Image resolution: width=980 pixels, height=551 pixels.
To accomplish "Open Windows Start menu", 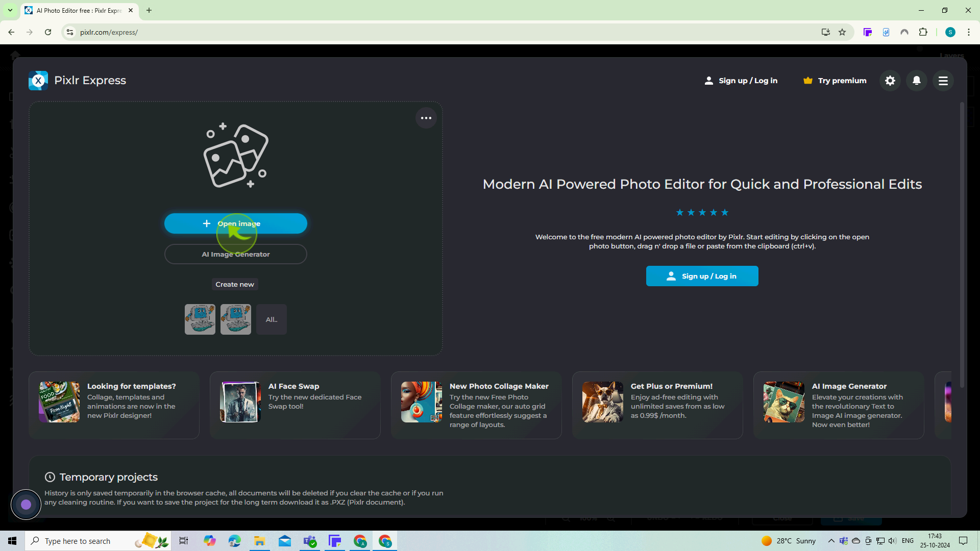I will [x=12, y=541].
